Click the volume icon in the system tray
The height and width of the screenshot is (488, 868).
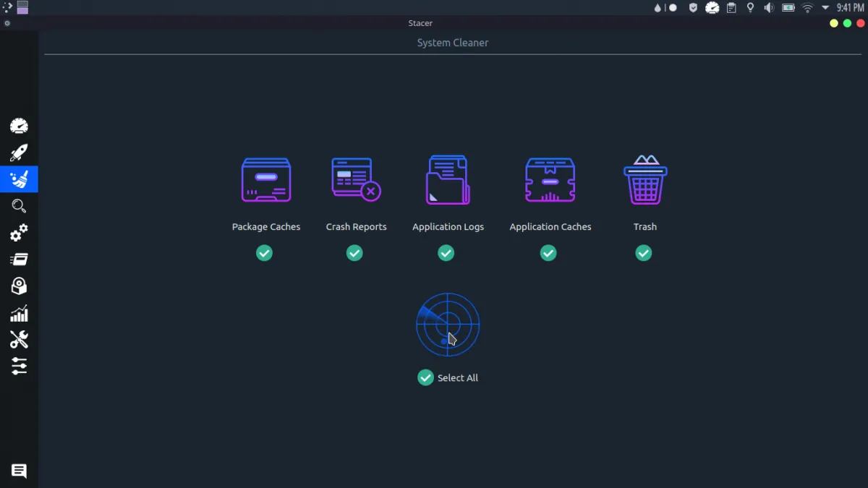click(x=768, y=7)
